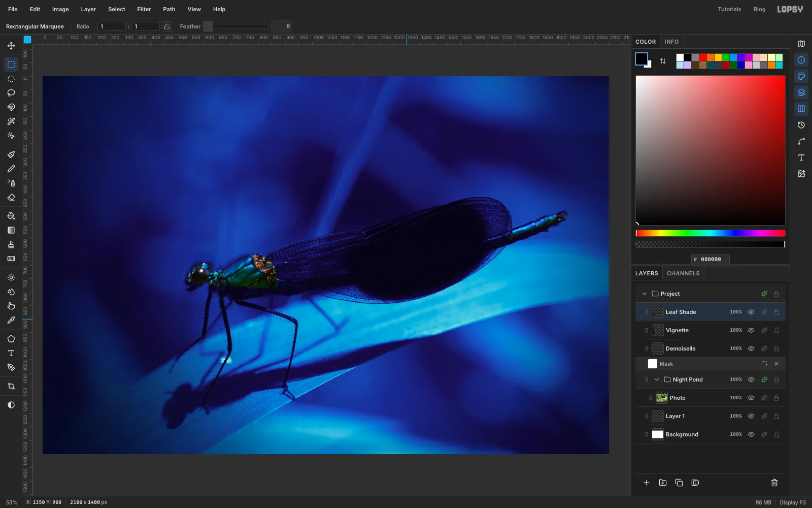Open the History panel icon
Screen dimensions: 812x508
[801, 125]
